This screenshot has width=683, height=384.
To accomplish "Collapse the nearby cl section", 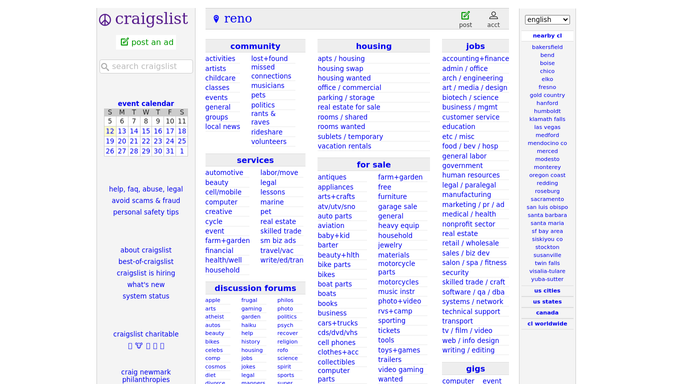I will click(x=547, y=36).
